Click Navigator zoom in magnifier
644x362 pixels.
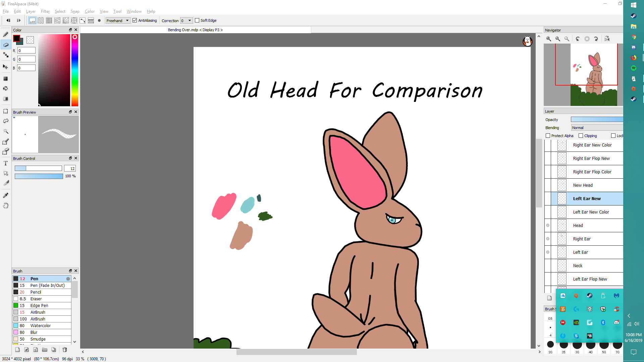(x=549, y=39)
